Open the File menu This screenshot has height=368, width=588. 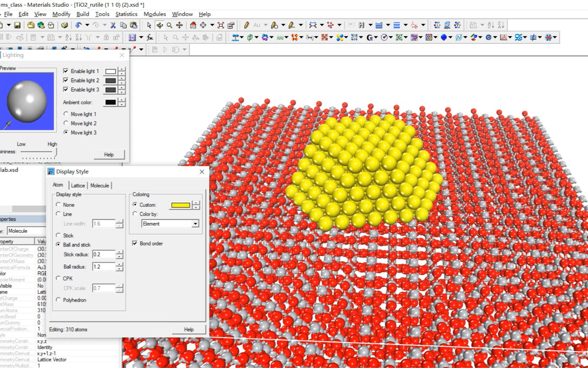(8, 14)
